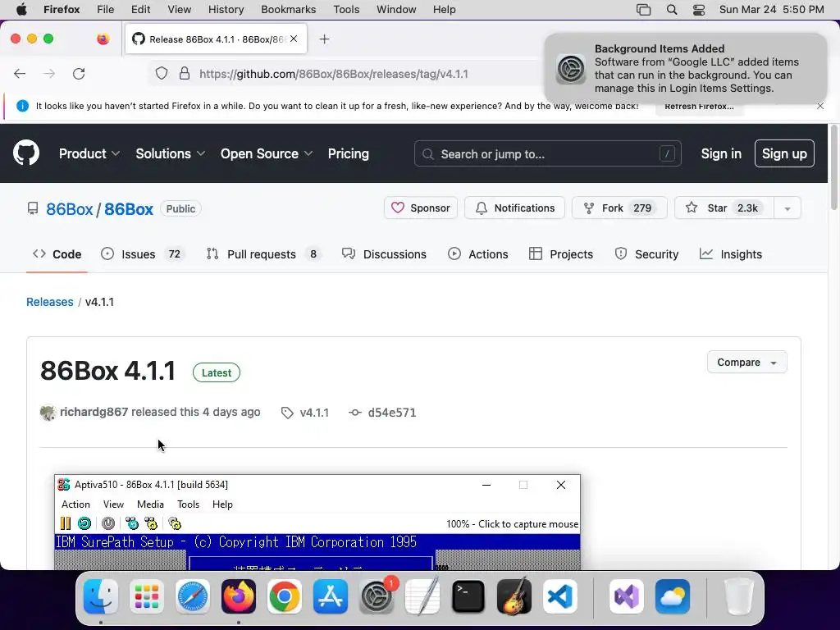The image size is (840, 630).
Task: Expand the Solutions dropdown menu
Action: (171, 153)
